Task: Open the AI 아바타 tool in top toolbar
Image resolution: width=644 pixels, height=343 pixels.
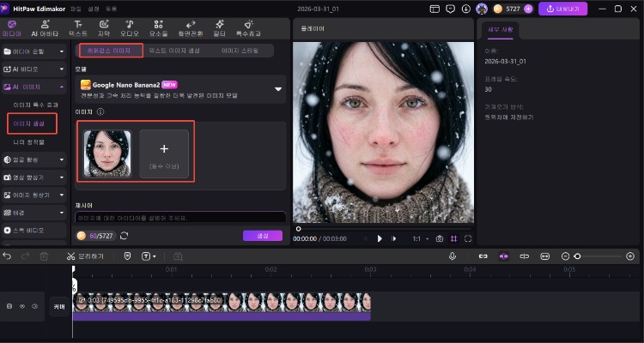Action: coord(44,27)
